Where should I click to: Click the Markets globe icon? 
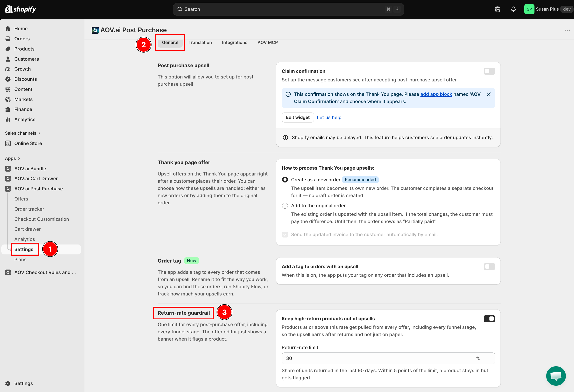(x=8, y=99)
